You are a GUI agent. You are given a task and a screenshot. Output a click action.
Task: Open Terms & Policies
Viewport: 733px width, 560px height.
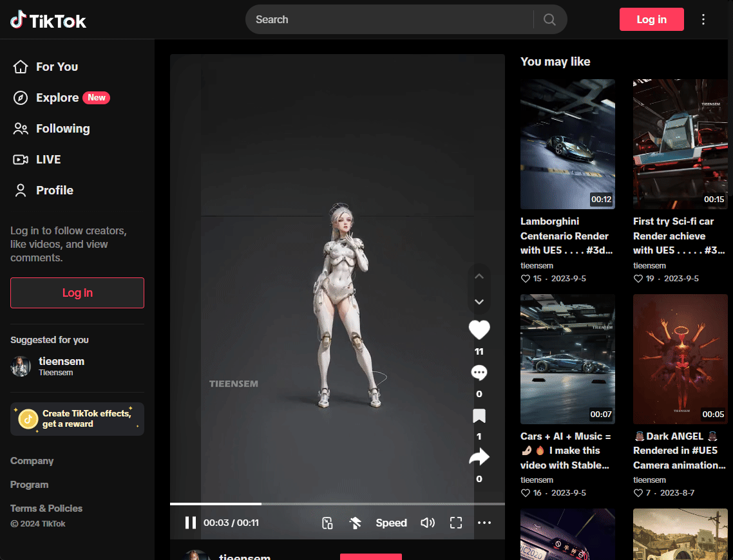click(x=46, y=508)
